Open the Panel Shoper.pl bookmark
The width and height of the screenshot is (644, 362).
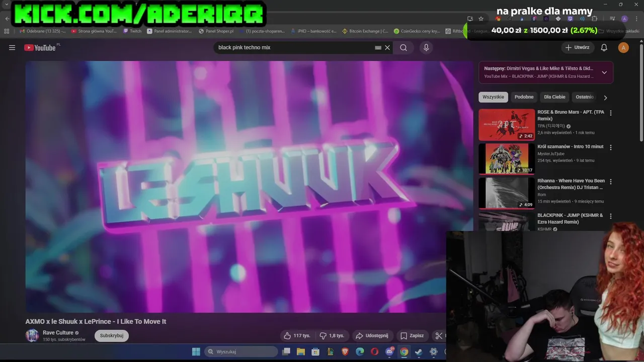(216, 31)
